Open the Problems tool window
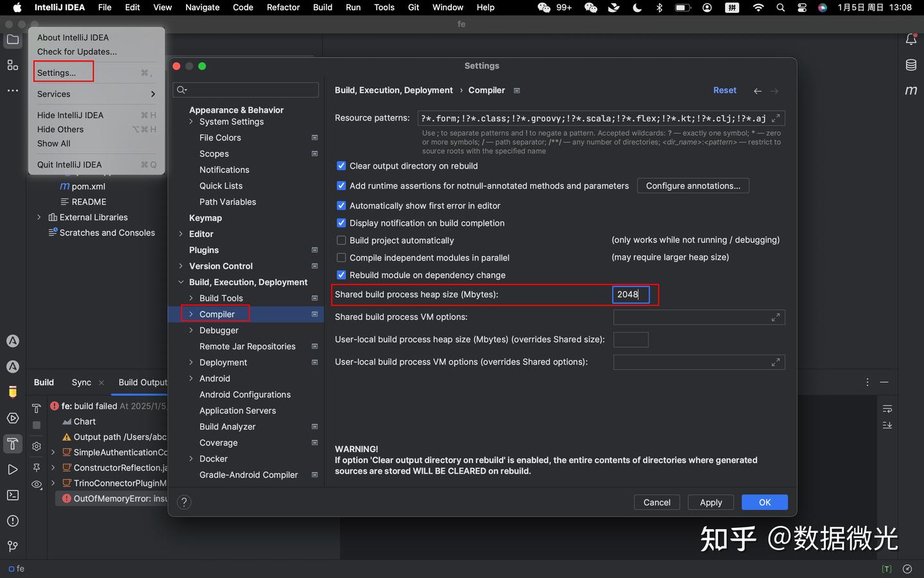Viewport: 924px width, 578px height. coord(13,521)
